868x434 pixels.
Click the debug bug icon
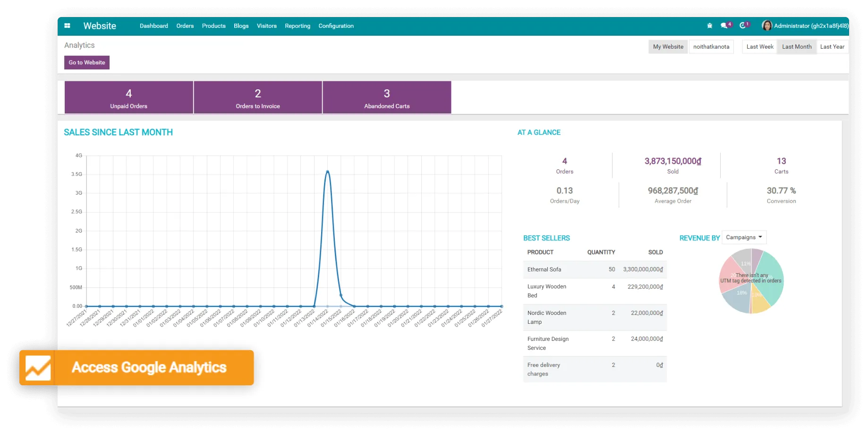point(709,26)
